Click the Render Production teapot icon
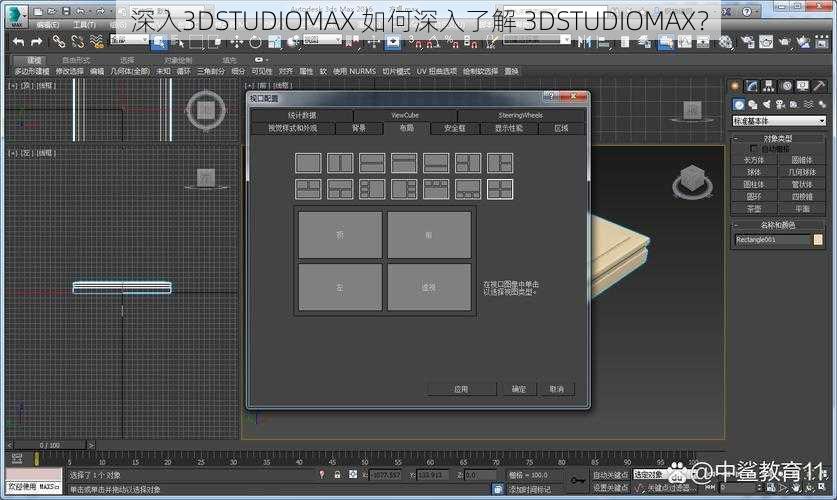This screenshot has width=837, height=500. [x=784, y=42]
